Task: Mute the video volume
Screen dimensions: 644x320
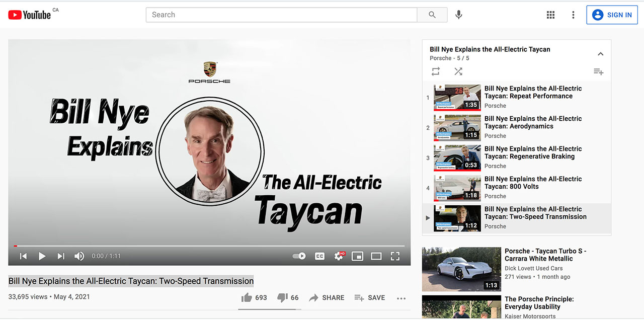Action: coord(79,256)
